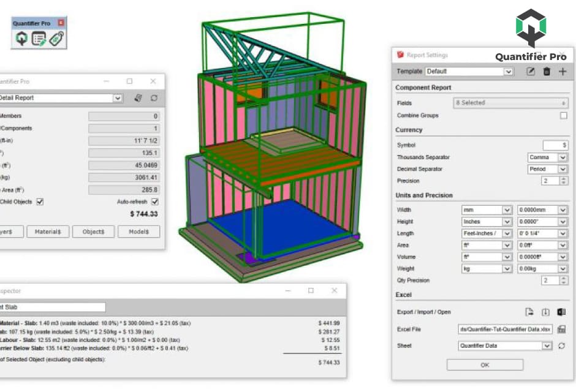576x392 pixels.
Task: Select the Quantifier Pro tool icon in the toolbar
Action: pos(21,39)
